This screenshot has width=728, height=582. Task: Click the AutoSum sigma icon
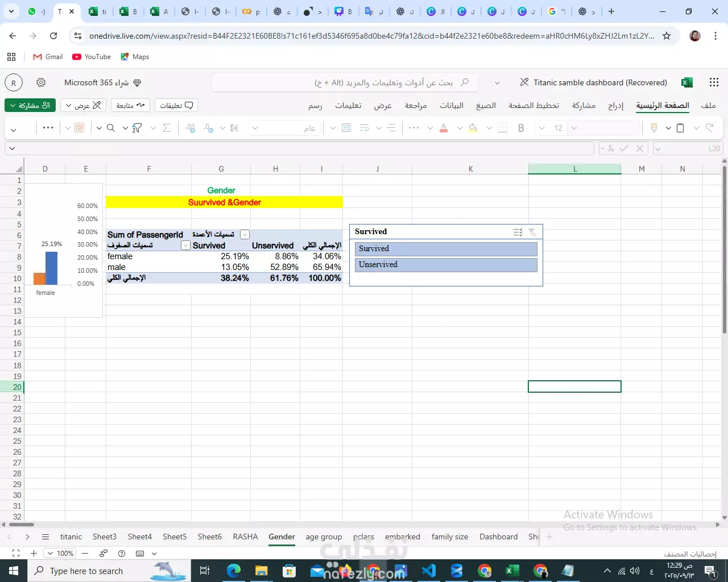(167, 128)
